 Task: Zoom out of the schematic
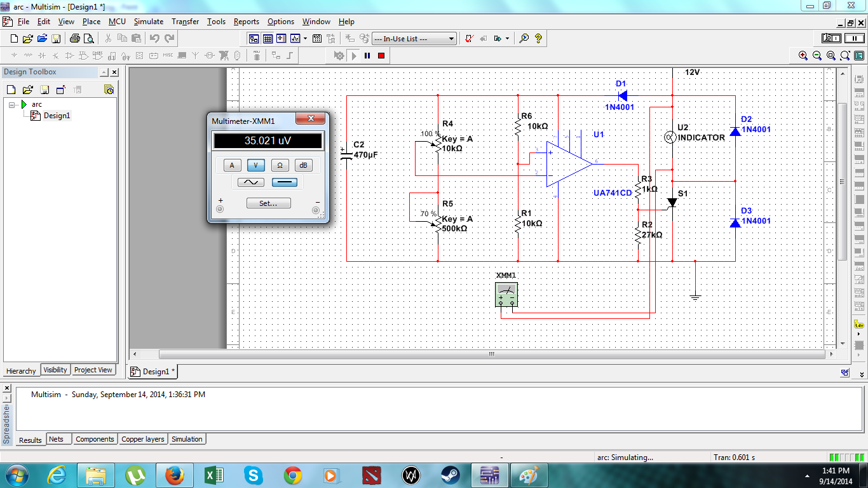pos(817,56)
